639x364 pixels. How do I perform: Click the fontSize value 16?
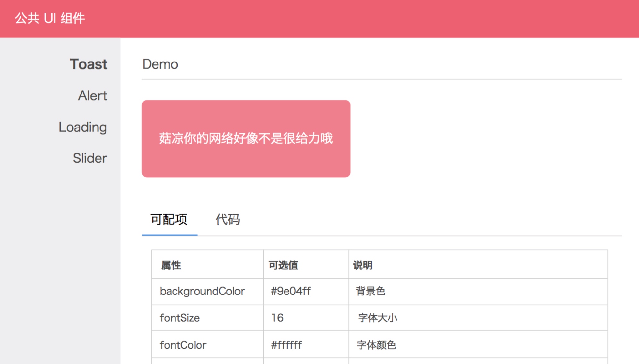click(277, 318)
